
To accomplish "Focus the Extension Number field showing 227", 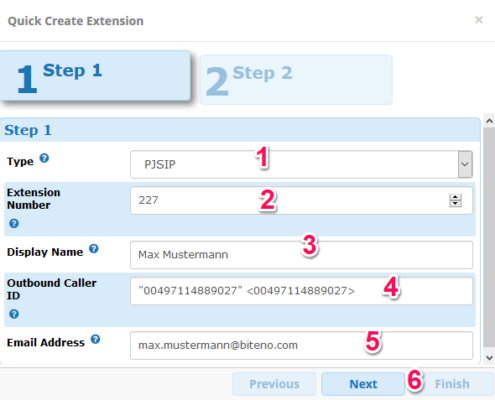I will click(x=301, y=200).
